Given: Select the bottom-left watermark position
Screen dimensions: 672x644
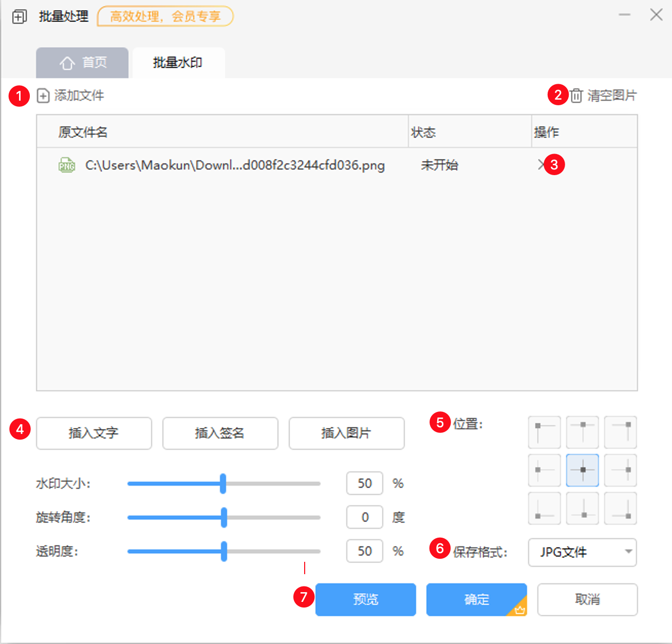Looking at the screenshot, I should pos(544,508).
